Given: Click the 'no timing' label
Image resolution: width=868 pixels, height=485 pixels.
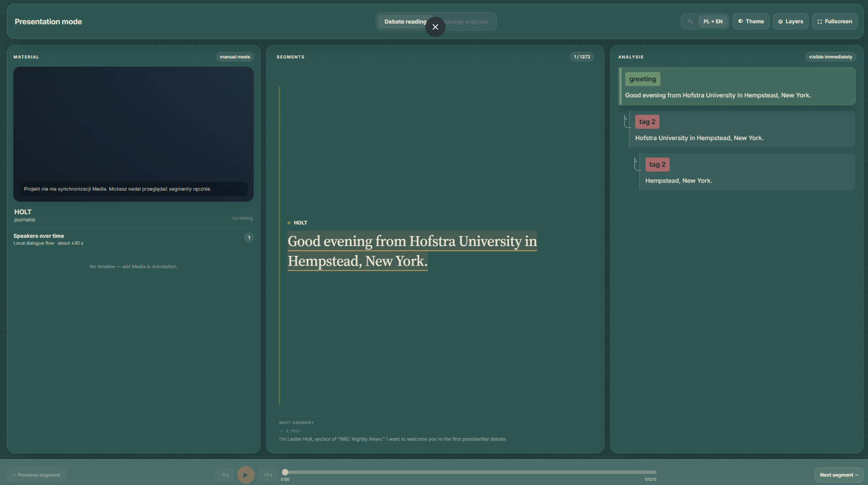Looking at the screenshot, I should pos(242,218).
